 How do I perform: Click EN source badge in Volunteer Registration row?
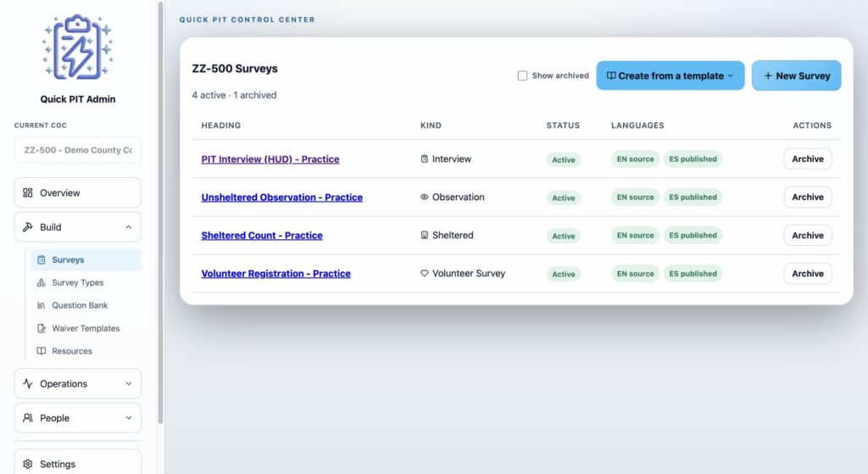[635, 274]
